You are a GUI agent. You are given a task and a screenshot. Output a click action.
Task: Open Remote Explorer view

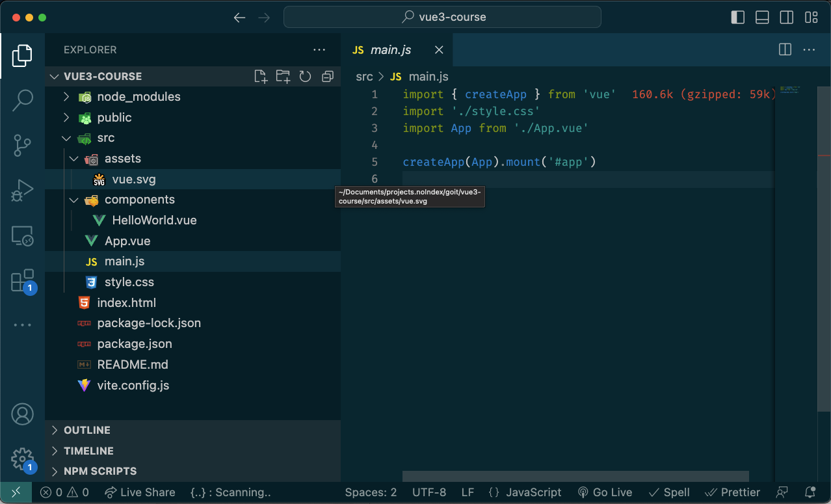coord(22,236)
